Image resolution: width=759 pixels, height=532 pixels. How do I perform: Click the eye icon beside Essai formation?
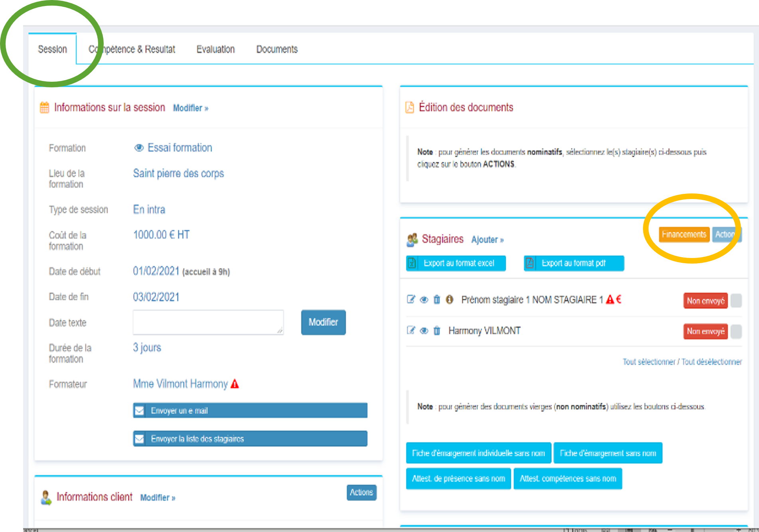pos(138,148)
